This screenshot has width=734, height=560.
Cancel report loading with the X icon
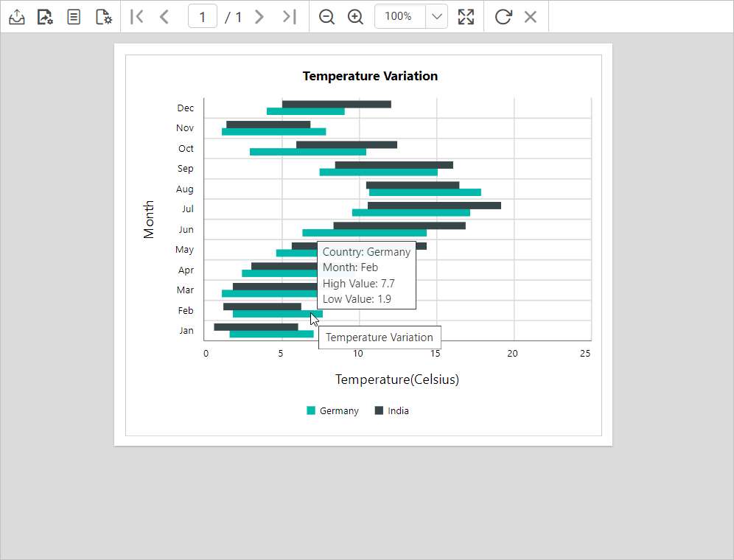(531, 16)
